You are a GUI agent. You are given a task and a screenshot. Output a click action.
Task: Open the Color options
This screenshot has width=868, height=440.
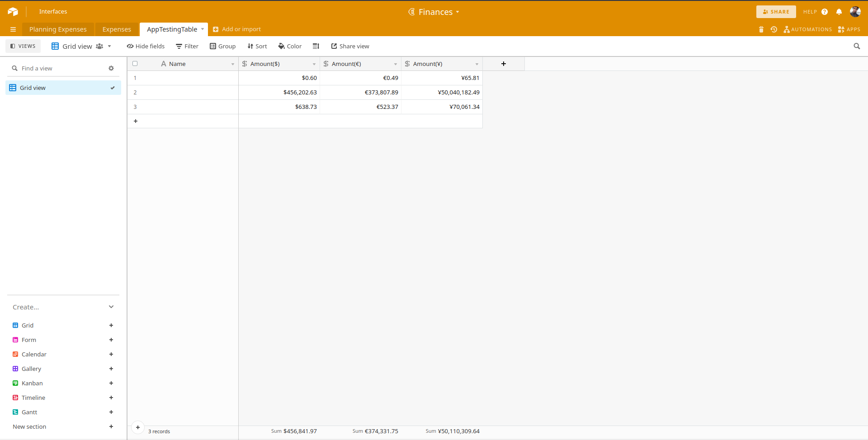point(290,46)
